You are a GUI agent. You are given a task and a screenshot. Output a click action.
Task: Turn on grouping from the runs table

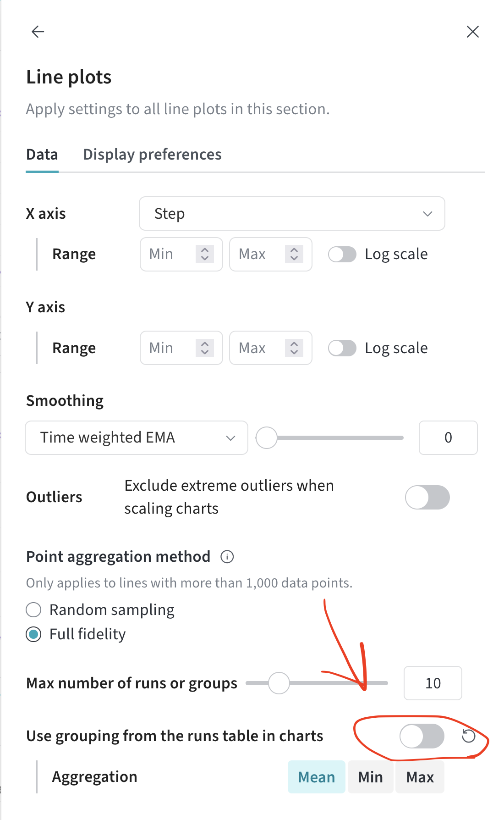pyautogui.click(x=422, y=736)
